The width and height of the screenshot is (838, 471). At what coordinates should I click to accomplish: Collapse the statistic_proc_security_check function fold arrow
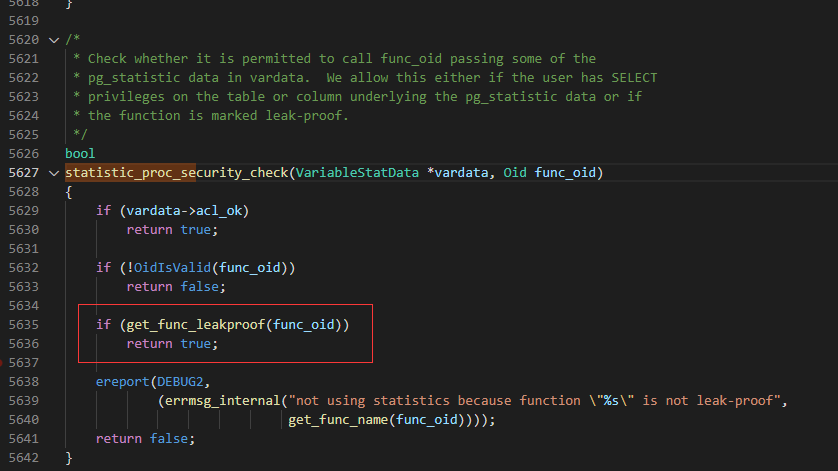54,173
